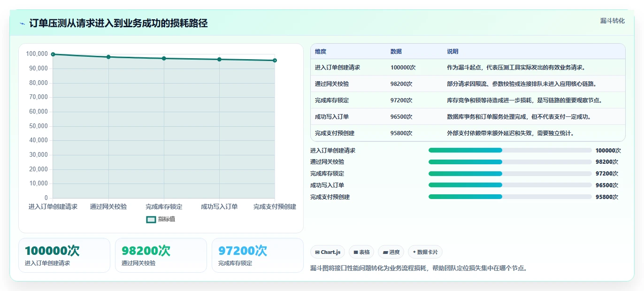Click the description starting 库存竞争和锁等待
This screenshot has height=291, width=644.
tap(524, 100)
